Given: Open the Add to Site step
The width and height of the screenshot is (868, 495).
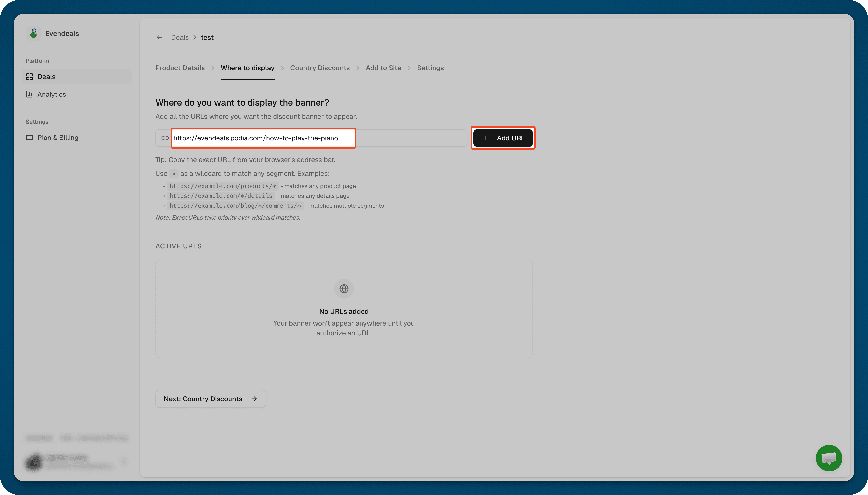Looking at the screenshot, I should [383, 68].
